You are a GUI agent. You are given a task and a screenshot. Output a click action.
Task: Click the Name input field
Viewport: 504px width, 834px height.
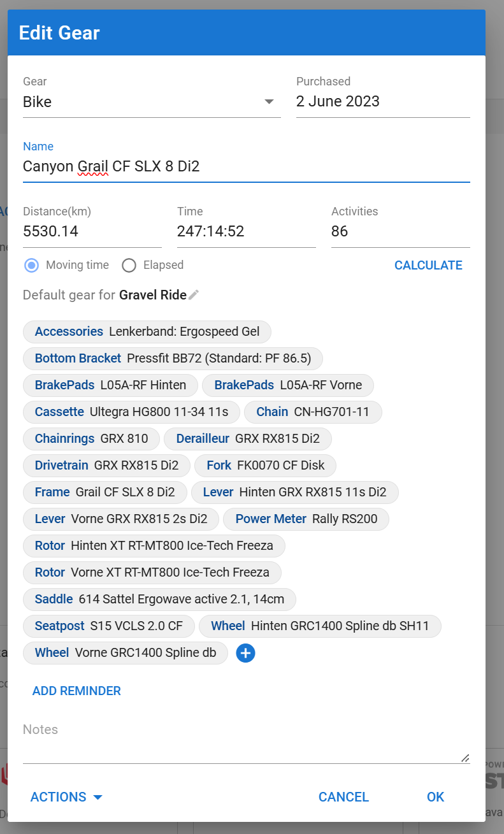click(x=246, y=167)
